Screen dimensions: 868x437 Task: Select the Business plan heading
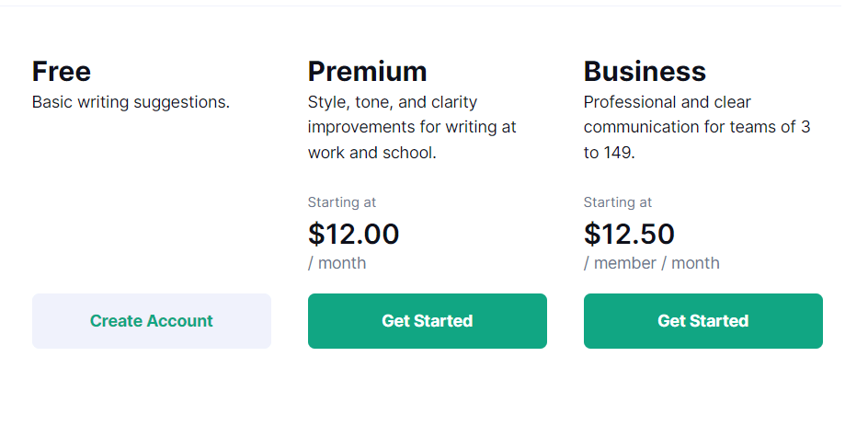click(x=645, y=72)
